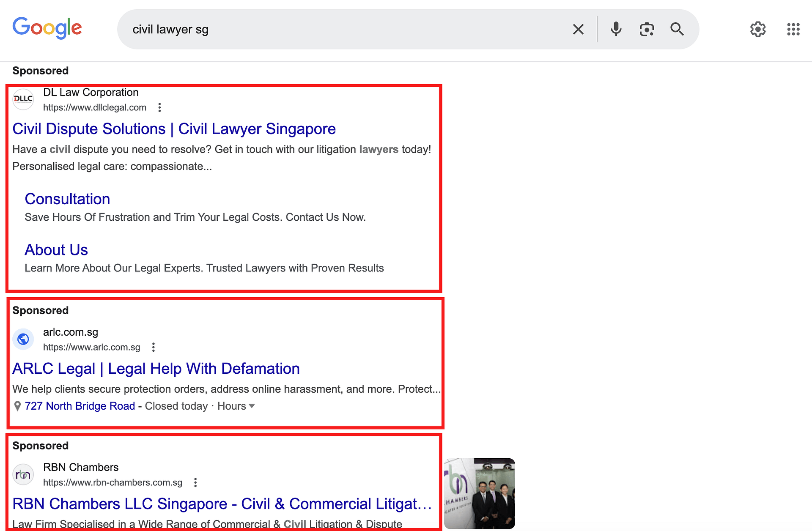Open ARLC Legal defamation ad link
Screen dimensions: 812x531
(156, 369)
